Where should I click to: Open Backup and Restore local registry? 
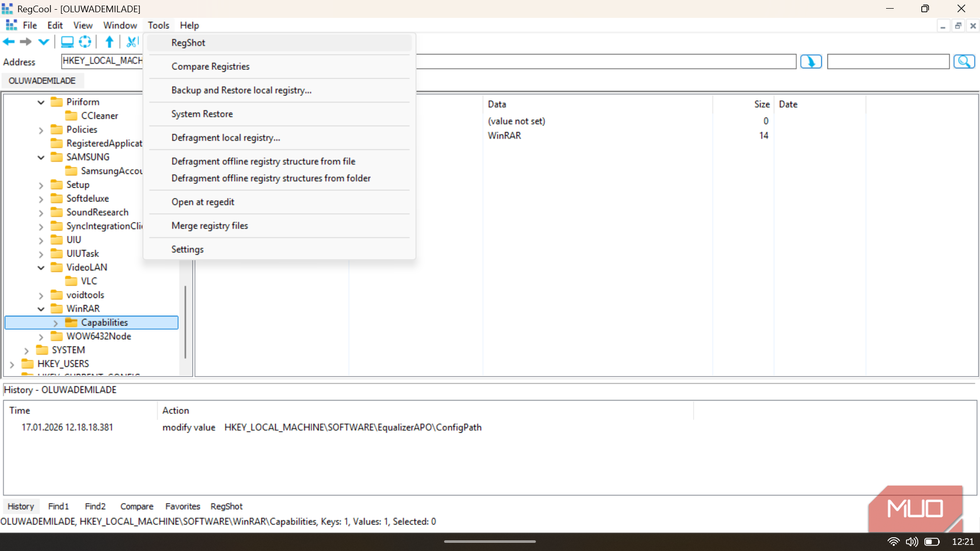(279, 90)
